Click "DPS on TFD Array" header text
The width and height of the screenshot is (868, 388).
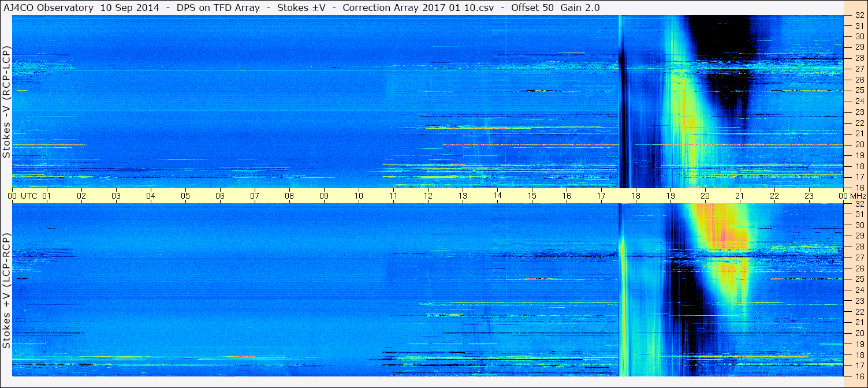218,8
